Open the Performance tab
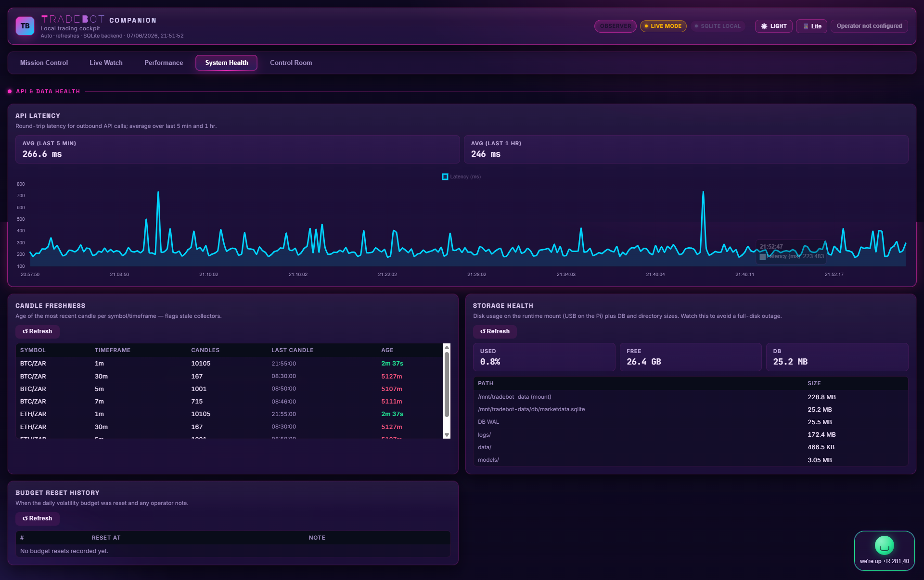This screenshot has width=924, height=580. [x=164, y=63]
